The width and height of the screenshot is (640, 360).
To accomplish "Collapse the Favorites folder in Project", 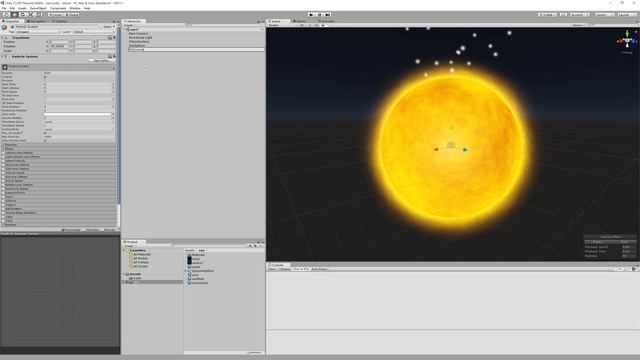I will [x=124, y=250].
